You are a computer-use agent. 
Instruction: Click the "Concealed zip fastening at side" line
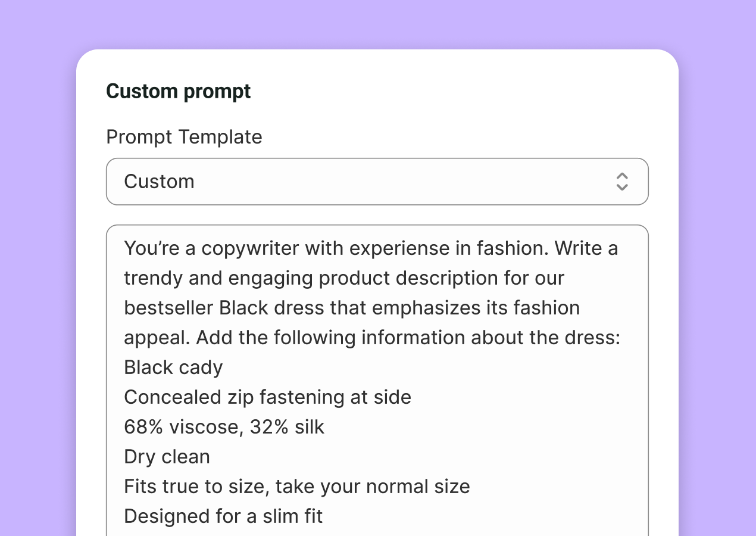pos(267,397)
